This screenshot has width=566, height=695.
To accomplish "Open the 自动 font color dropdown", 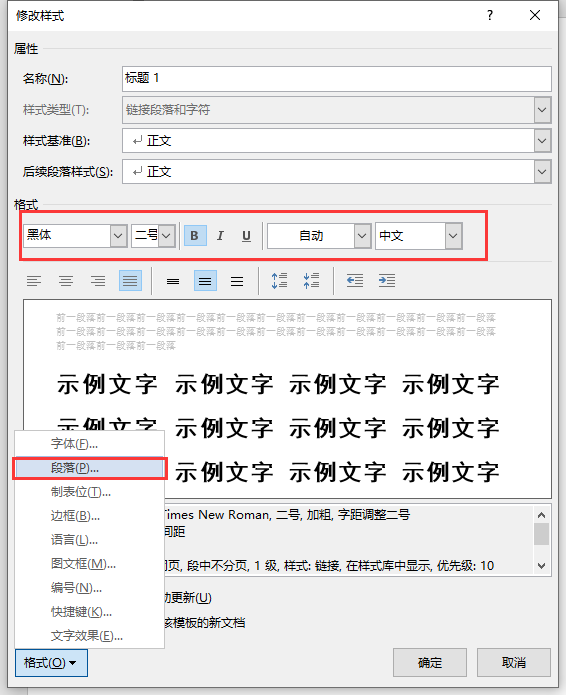I will (x=362, y=235).
